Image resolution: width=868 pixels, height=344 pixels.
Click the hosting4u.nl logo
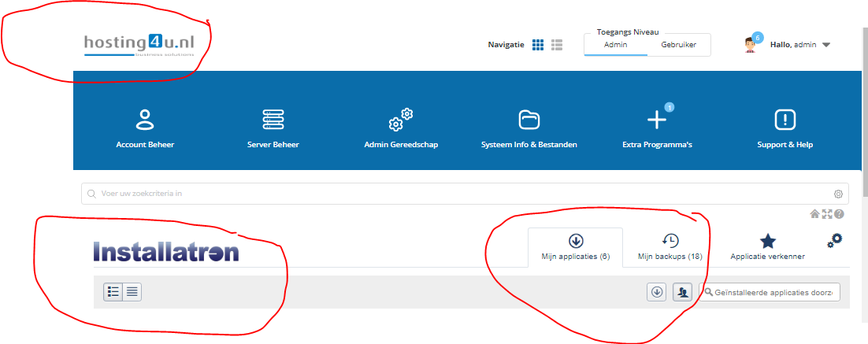(139, 45)
